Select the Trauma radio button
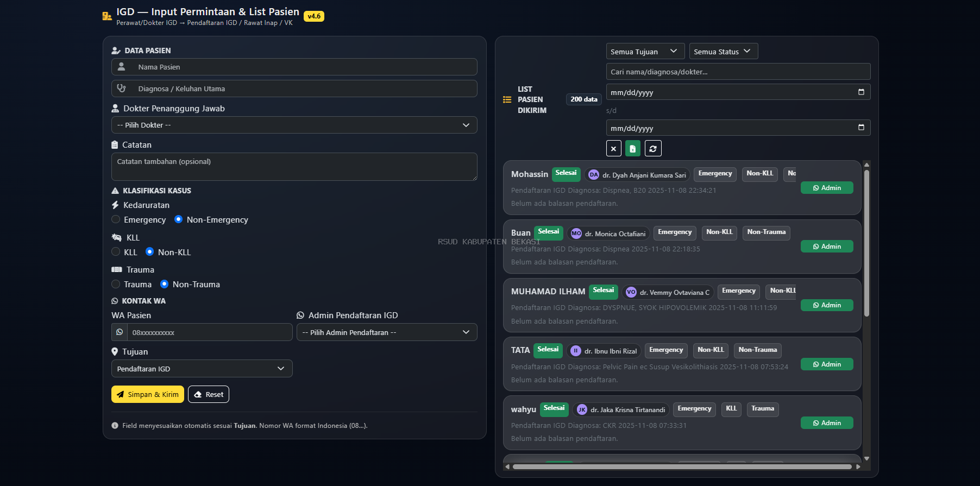The height and width of the screenshot is (486, 980). [x=116, y=284]
